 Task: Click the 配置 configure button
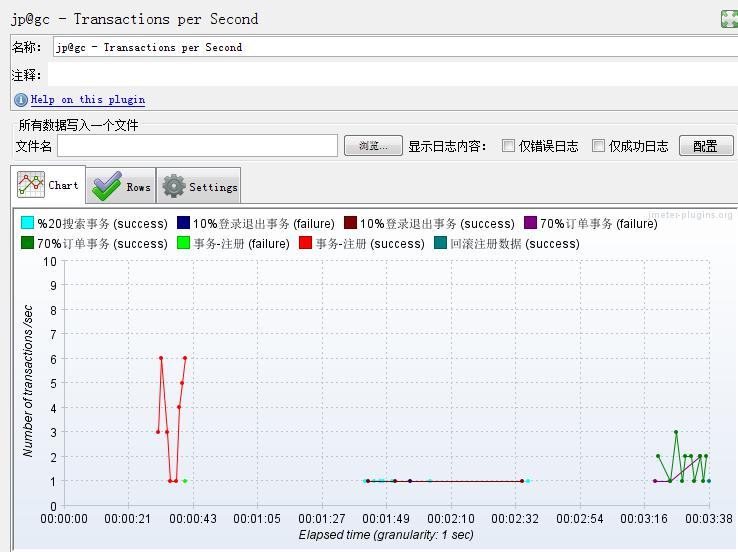point(706,146)
